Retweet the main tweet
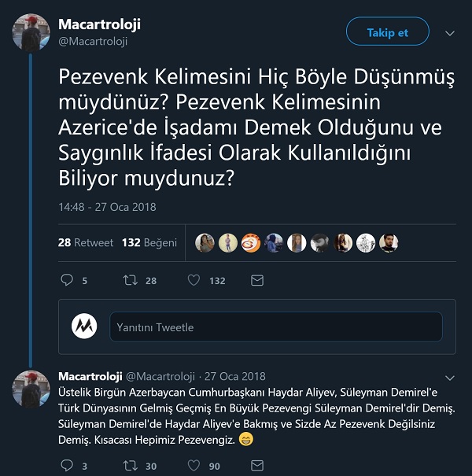This screenshot has width=472, height=476. point(131,280)
